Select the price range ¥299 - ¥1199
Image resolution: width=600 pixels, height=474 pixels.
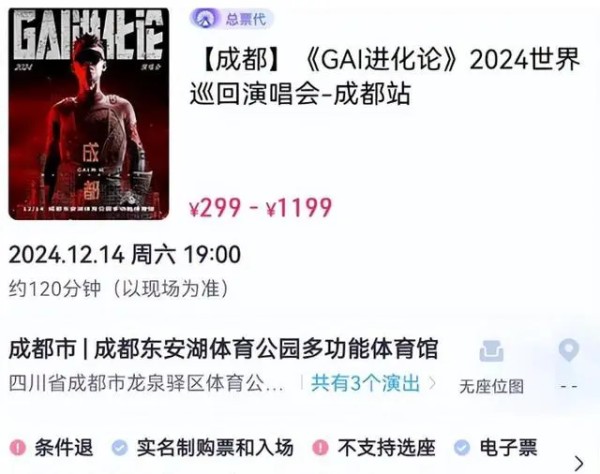click(261, 208)
